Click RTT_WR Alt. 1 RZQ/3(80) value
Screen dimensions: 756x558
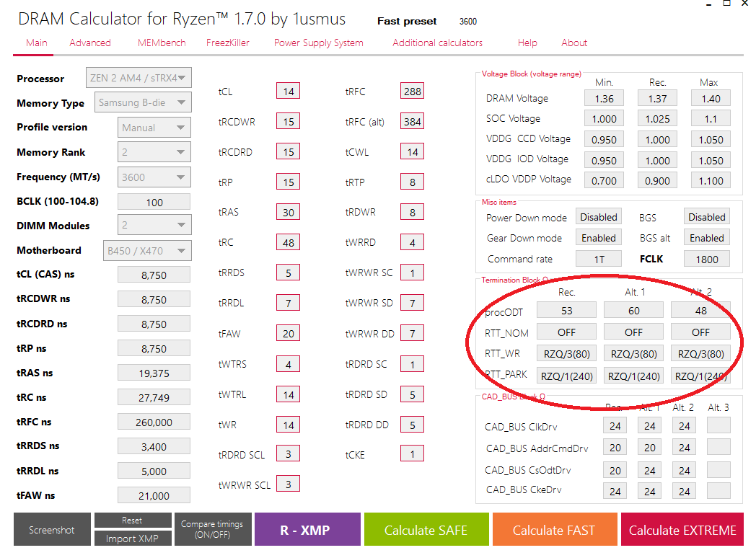point(633,354)
